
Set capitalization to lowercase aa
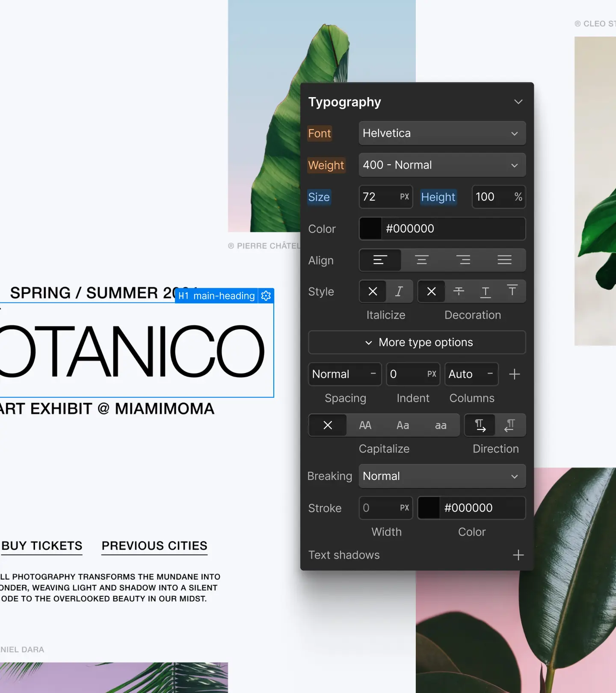pos(441,425)
